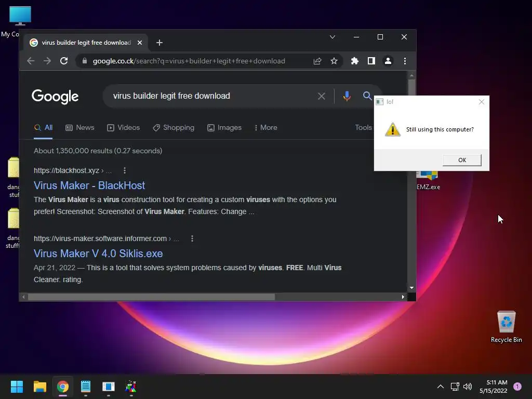Clear the Google search box text
The height and width of the screenshot is (399, 532).
click(321, 96)
